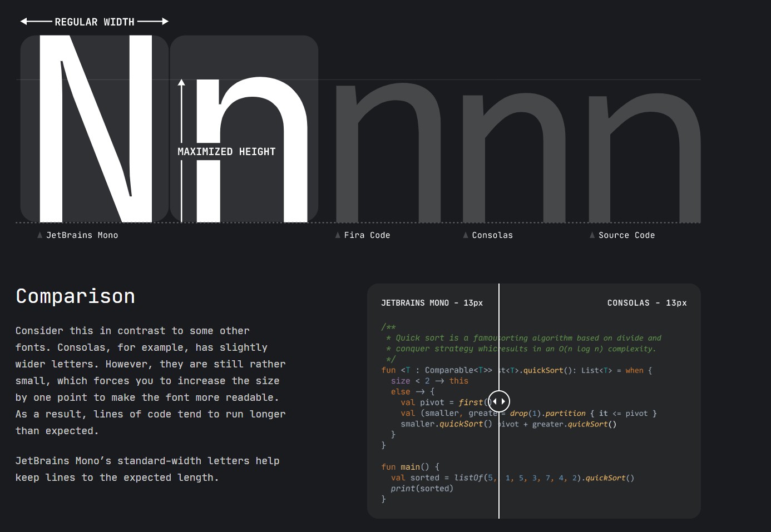The image size is (771, 532).
Task: Select the Source Code font label
Action: pos(626,235)
